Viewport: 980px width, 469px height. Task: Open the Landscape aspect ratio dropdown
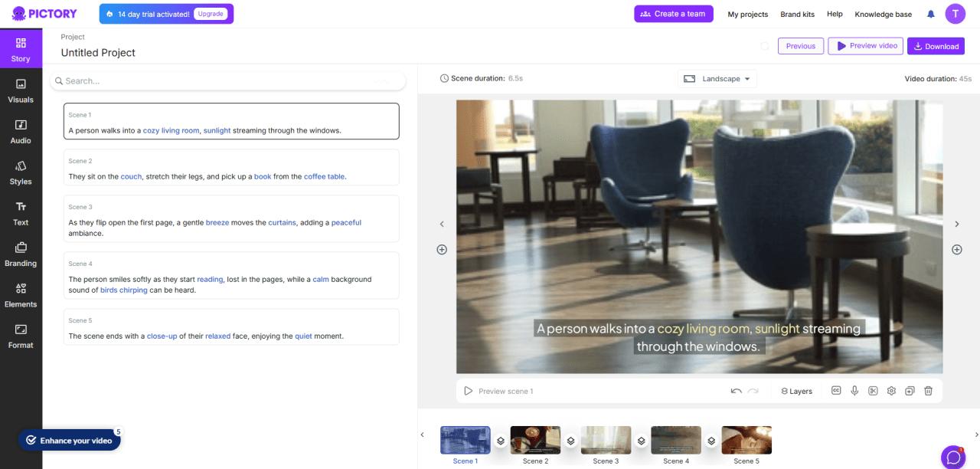pos(717,78)
